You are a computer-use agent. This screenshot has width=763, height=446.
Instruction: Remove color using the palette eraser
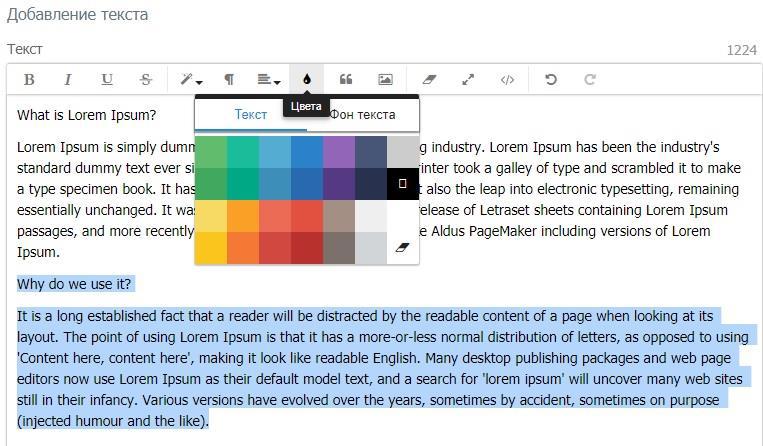[x=402, y=247]
